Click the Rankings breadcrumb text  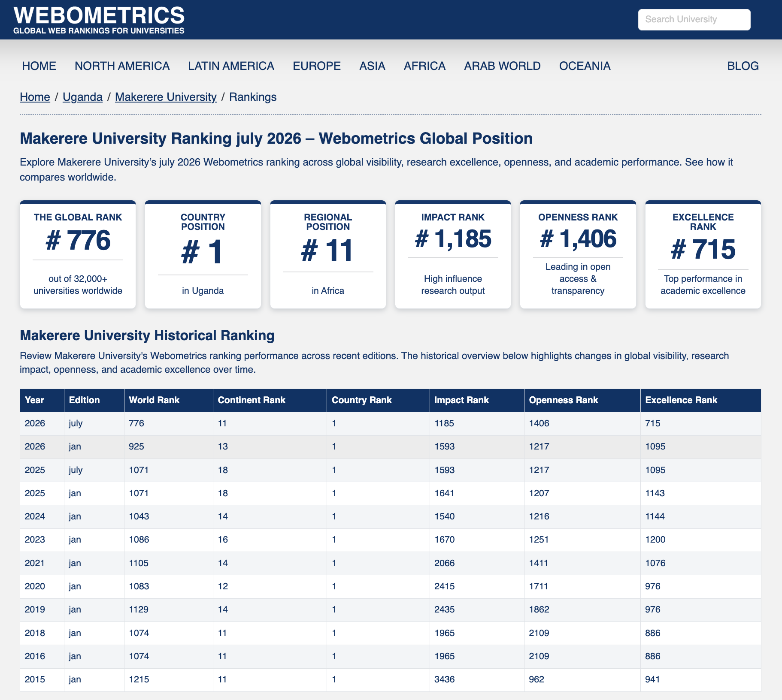tap(253, 97)
